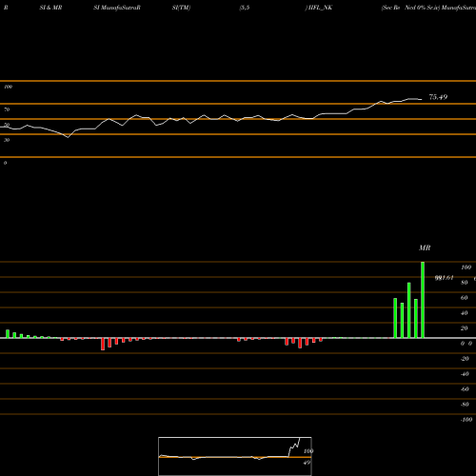Click the 'SI(TM)' header label

[x=181, y=8]
